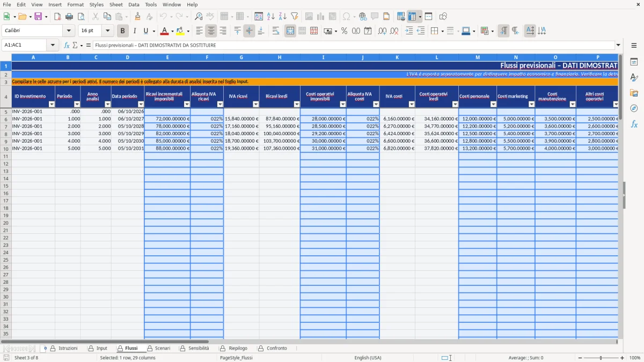
Task: Click Merge and Center cells icon
Action: (290, 31)
